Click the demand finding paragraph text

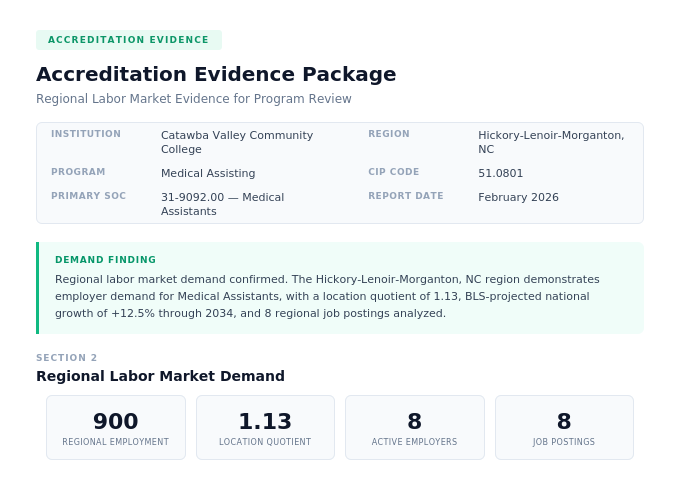pos(327,296)
